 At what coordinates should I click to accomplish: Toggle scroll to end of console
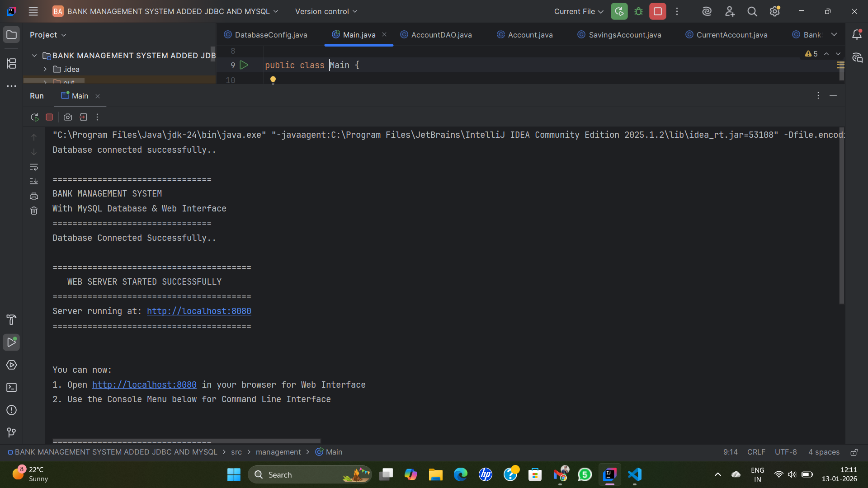34,182
